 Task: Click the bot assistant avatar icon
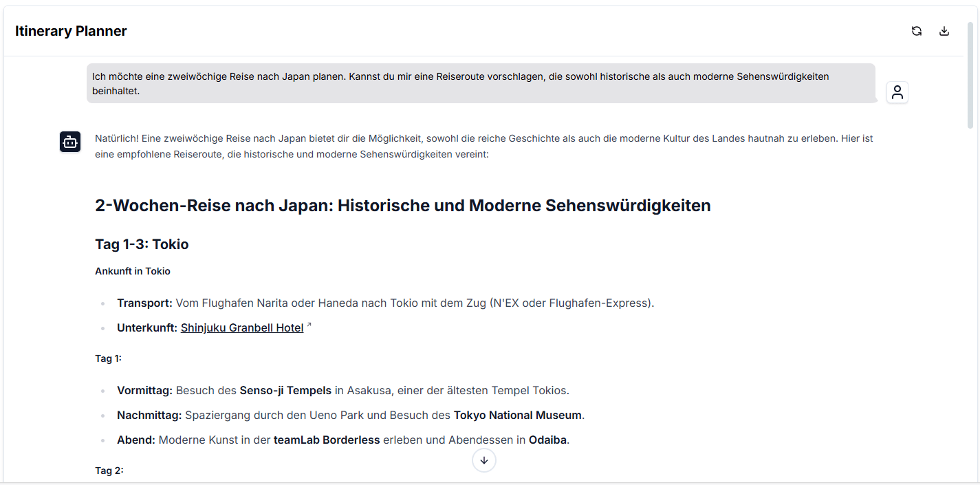coord(70,142)
